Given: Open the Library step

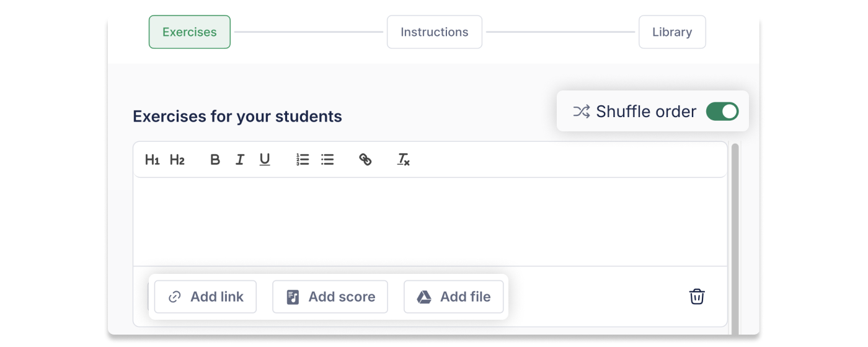Looking at the screenshot, I should 672,32.
